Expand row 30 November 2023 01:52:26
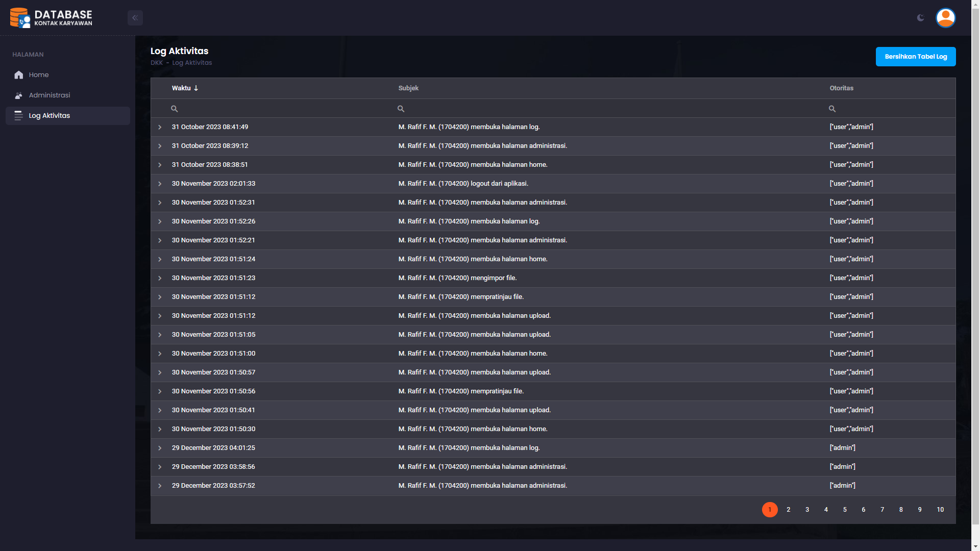The width and height of the screenshot is (980, 551). [x=160, y=221]
